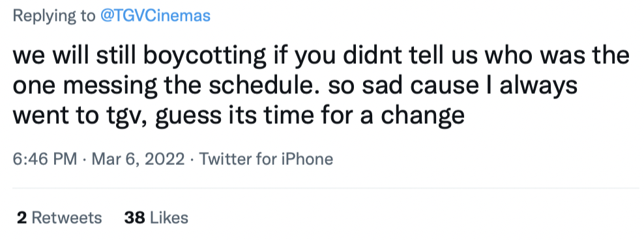Click the 'Likes' label text

[x=169, y=217]
